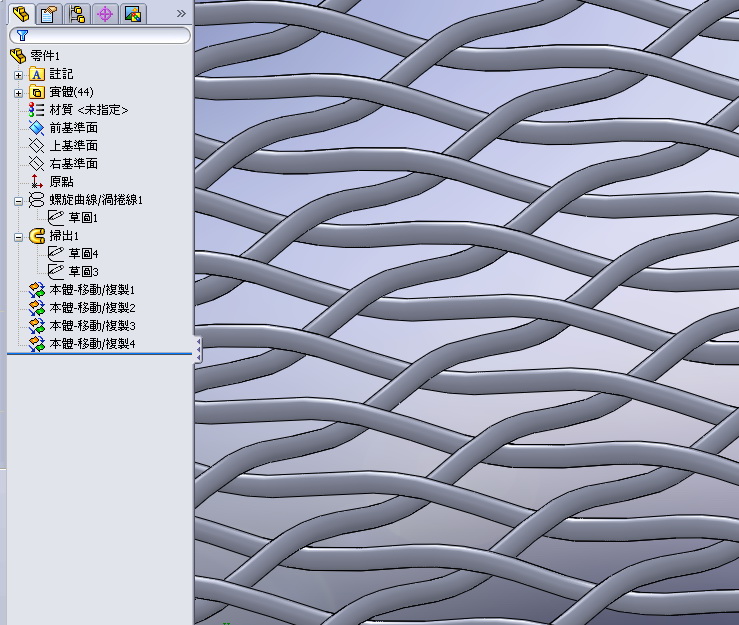Viewport: 739px width, 625px height.
Task: Click the filter funnel icon
Action: click(x=22, y=35)
